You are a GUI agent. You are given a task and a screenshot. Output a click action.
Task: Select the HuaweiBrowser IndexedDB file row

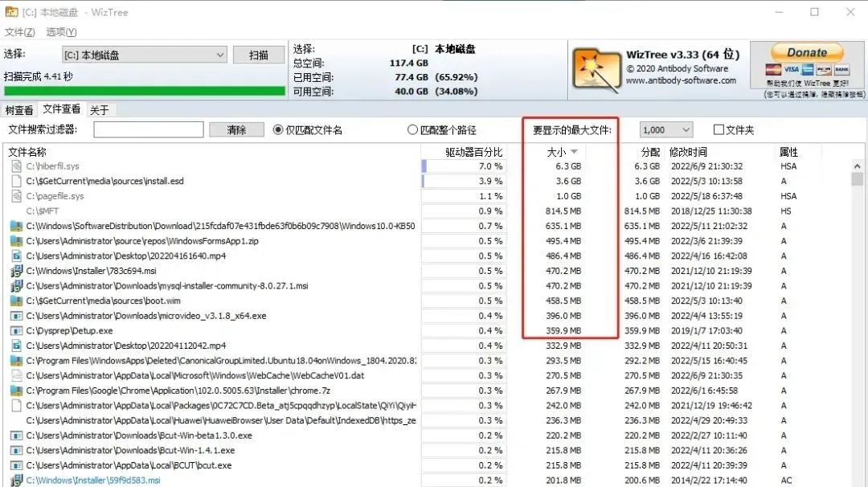click(x=426, y=420)
